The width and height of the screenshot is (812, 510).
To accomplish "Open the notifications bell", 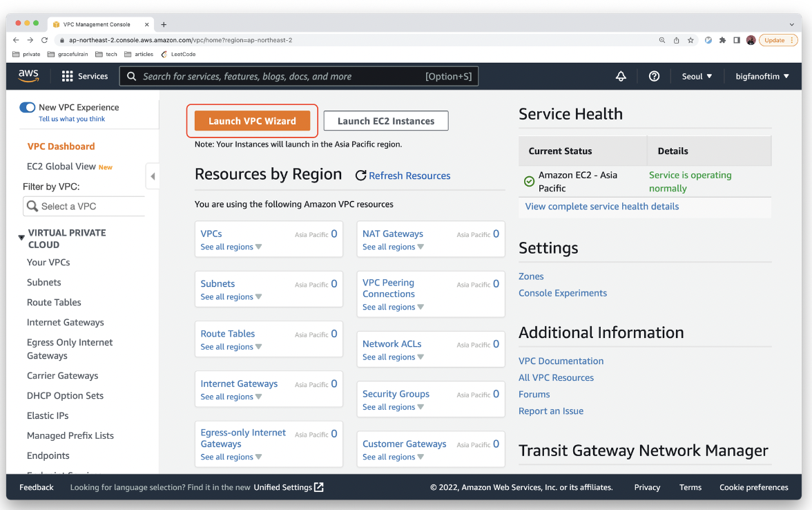I will pos(621,76).
